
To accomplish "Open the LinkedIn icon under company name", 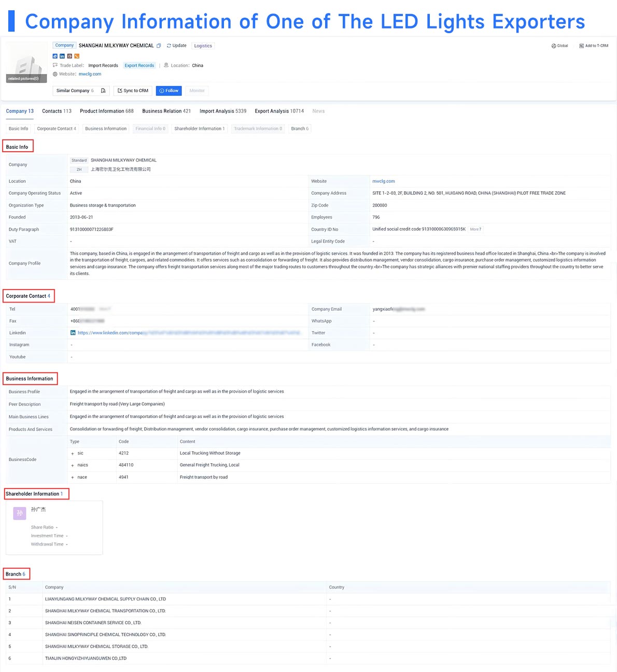I will [x=62, y=56].
